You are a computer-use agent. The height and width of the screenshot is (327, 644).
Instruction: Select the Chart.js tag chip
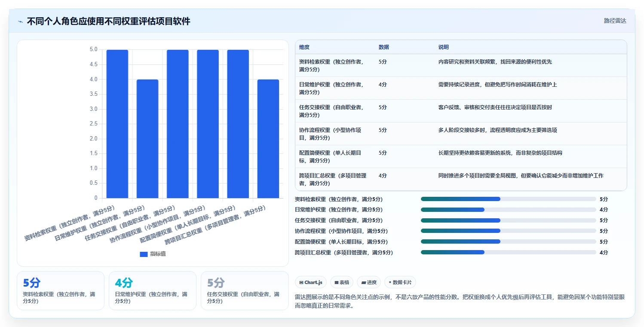tap(310, 282)
